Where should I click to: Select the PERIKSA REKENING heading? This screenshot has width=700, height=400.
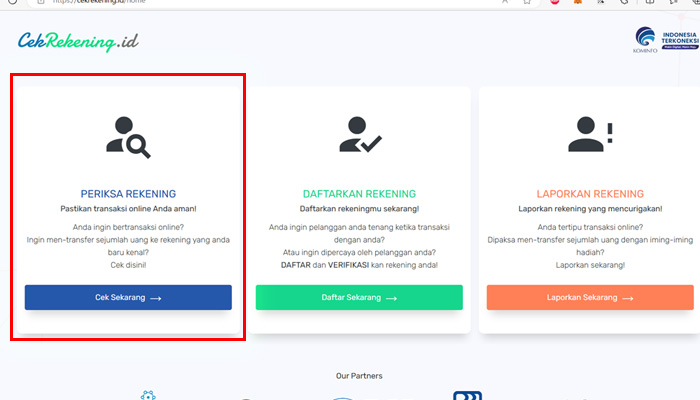click(x=128, y=194)
